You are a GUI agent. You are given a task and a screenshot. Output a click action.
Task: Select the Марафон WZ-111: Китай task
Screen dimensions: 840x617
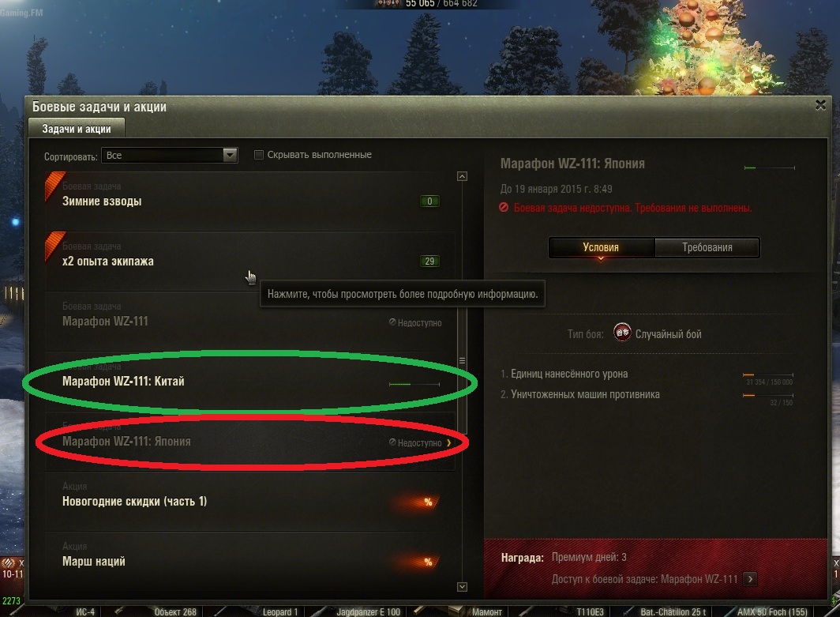point(251,381)
